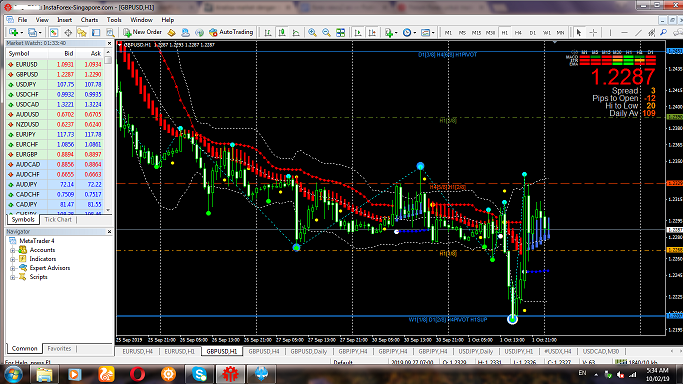This screenshot has height=384, width=683.
Task: Click the magnifier search icon in toolbar
Action: pyautogui.click(x=664, y=32)
